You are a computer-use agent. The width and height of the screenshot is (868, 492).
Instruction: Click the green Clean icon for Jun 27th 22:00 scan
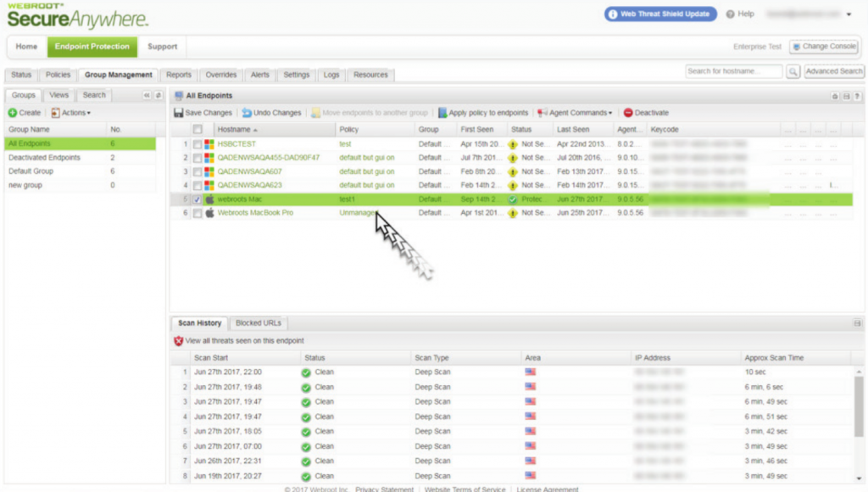tap(306, 373)
